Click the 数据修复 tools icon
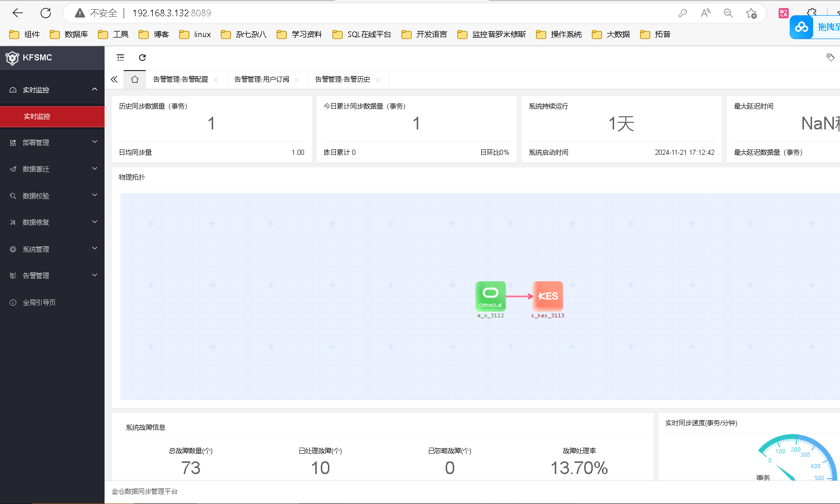 pos(13,222)
